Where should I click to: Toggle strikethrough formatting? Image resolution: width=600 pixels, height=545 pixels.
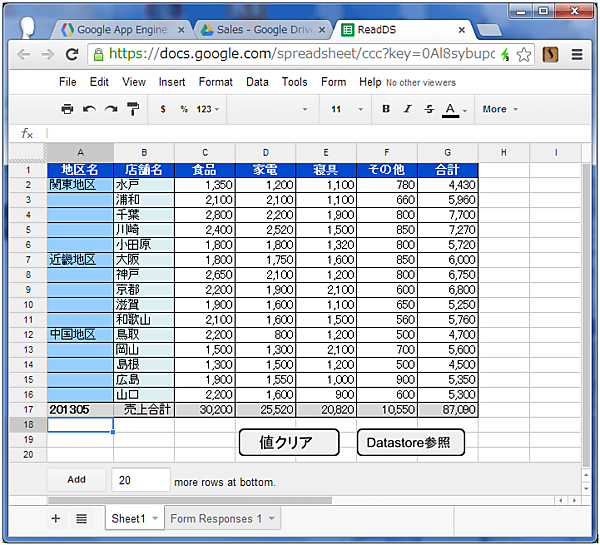429,109
